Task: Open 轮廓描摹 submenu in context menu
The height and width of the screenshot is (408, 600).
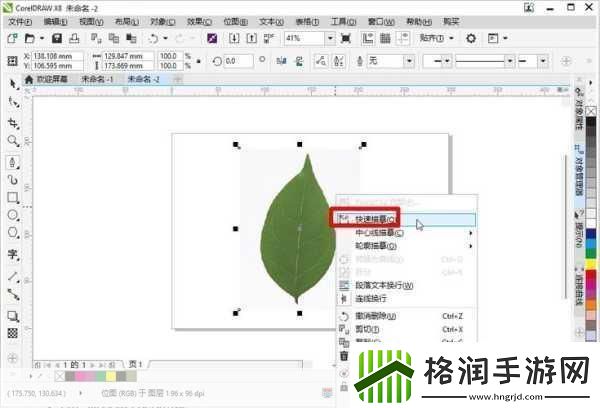Action: tap(406, 246)
